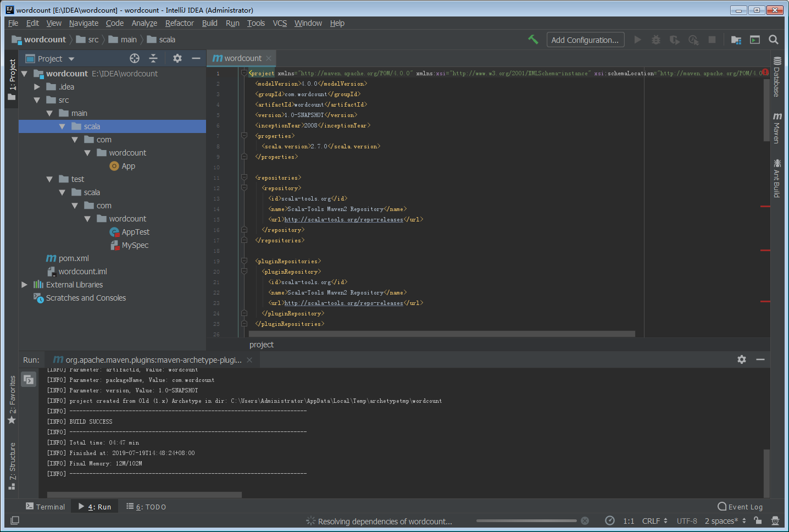This screenshot has width=789, height=532.
Task: Select the MySpec file
Action: click(x=129, y=245)
